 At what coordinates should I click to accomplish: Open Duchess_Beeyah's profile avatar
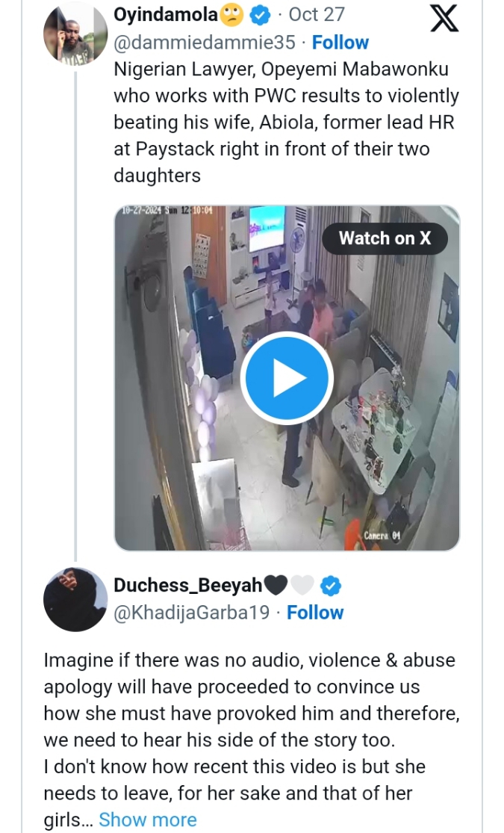(x=75, y=598)
